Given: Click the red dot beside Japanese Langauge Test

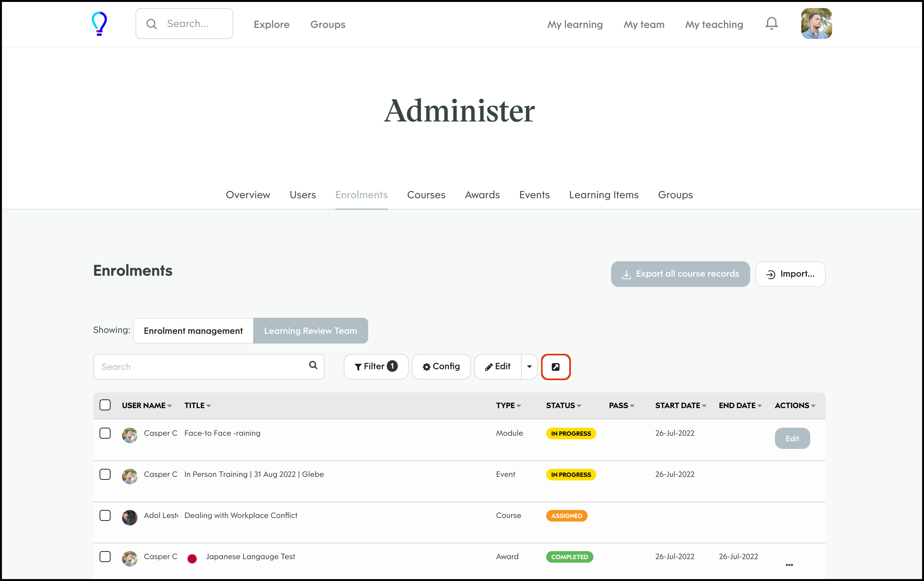Looking at the screenshot, I should point(192,559).
